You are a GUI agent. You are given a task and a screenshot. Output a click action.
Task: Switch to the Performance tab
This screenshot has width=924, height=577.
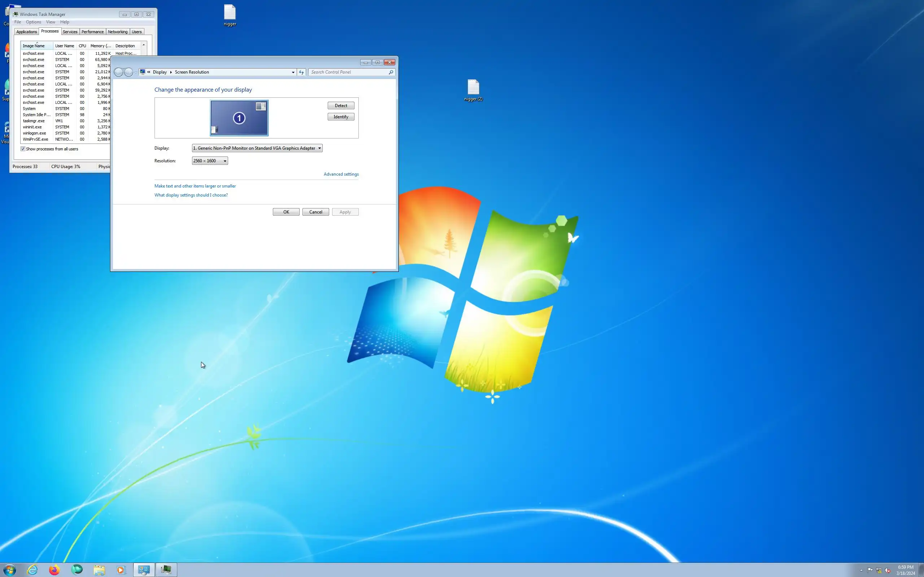(x=92, y=32)
